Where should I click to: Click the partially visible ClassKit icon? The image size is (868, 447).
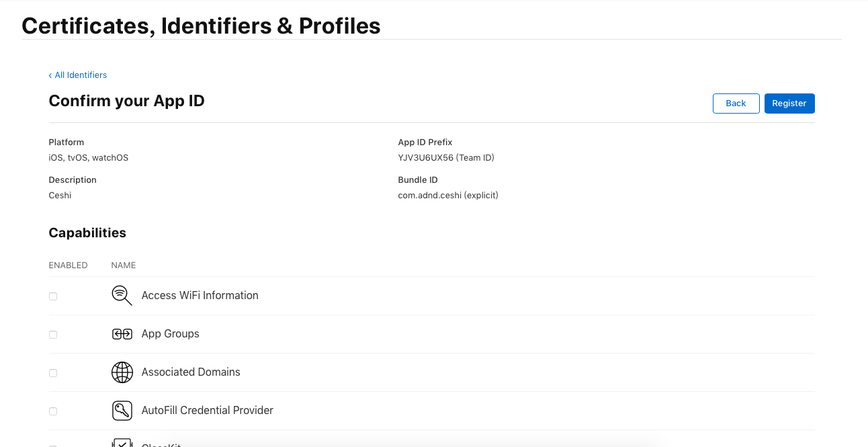122,443
